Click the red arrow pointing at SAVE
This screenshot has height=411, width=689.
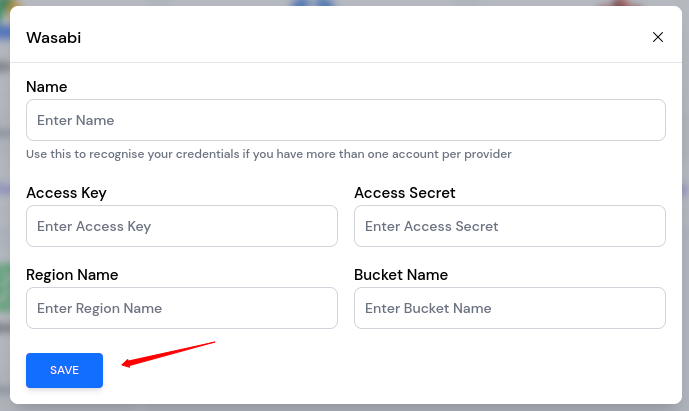[168, 354]
